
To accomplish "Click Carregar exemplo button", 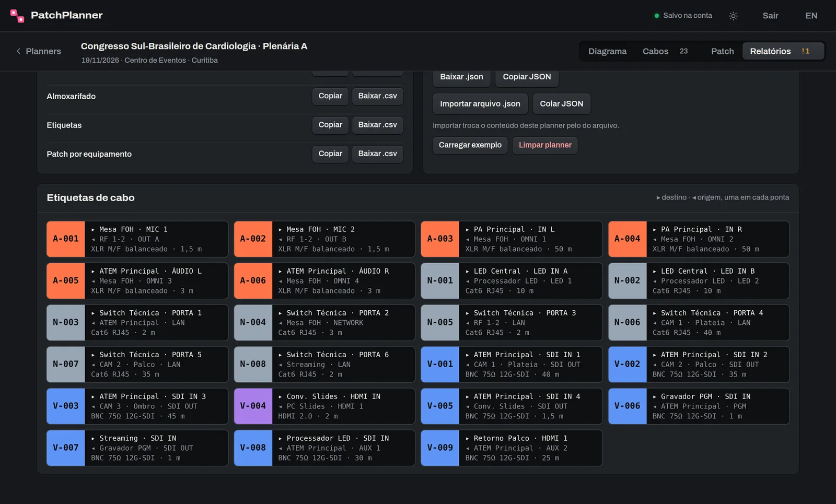I will click(470, 145).
